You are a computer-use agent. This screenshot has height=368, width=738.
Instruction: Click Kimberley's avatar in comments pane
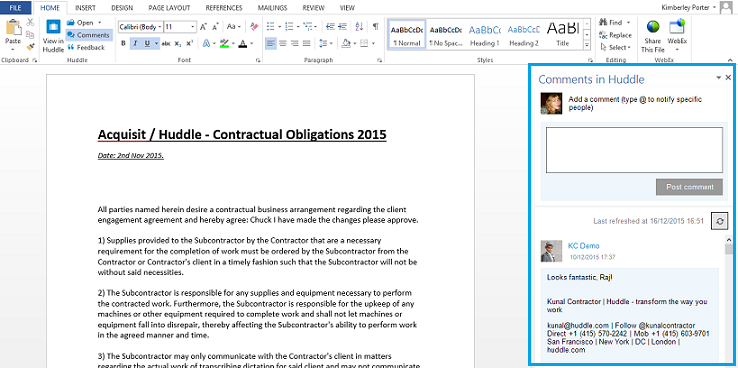(x=551, y=103)
